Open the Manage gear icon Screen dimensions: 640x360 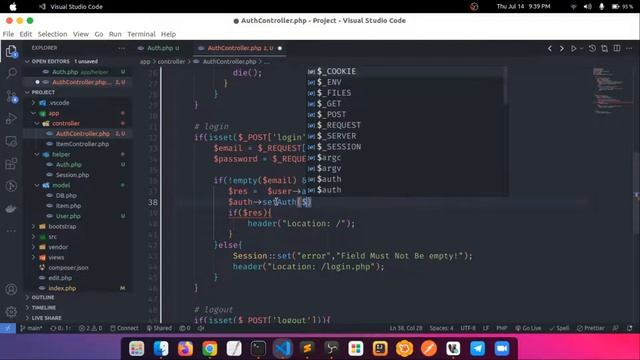pos(11,311)
